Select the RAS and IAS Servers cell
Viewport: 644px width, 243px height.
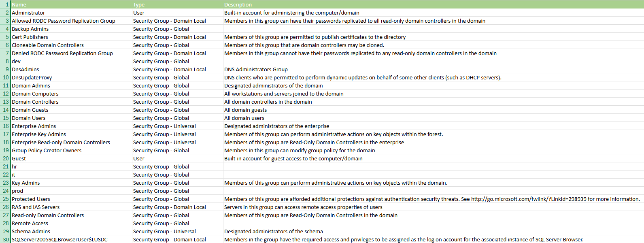coord(71,207)
